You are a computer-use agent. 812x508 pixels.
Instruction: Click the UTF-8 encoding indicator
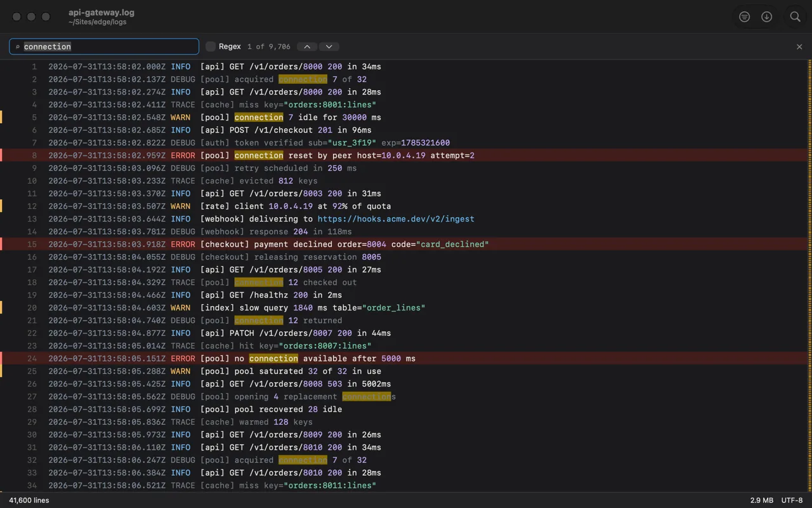pos(792,500)
